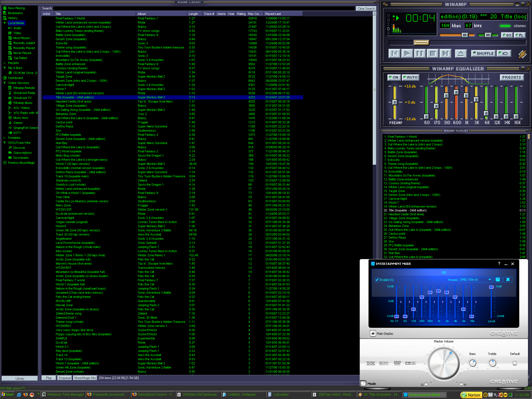Click the Entertainment Mode help question mark
The width and height of the screenshot is (532, 399).
pyautogui.click(x=499, y=264)
